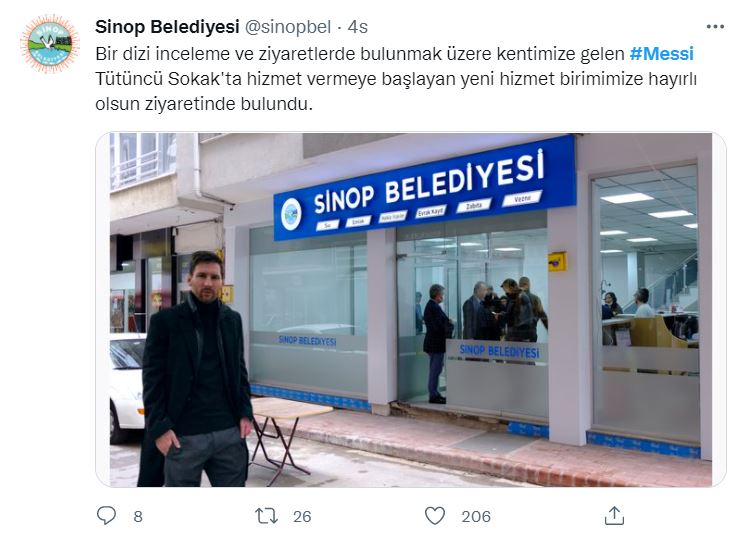Click the man in black coat in photo
732x539 pixels.
click(195, 369)
